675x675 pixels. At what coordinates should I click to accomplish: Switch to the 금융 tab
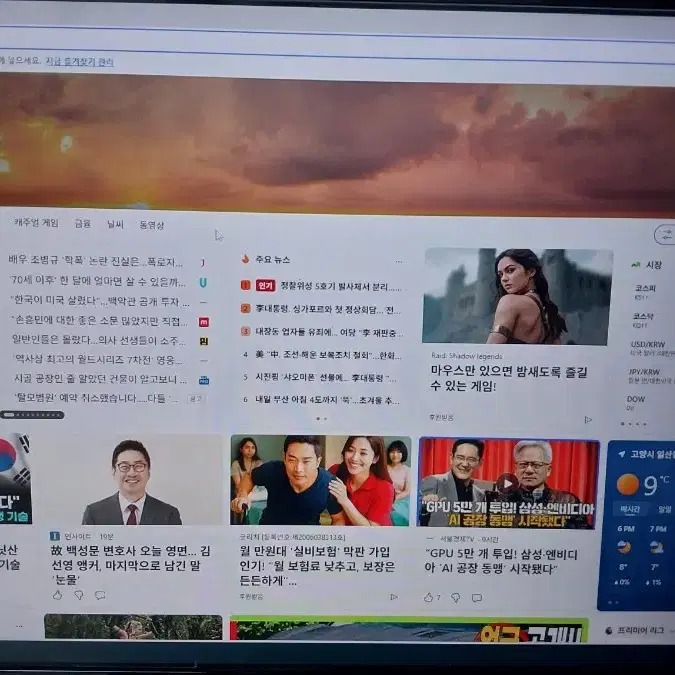(x=82, y=223)
